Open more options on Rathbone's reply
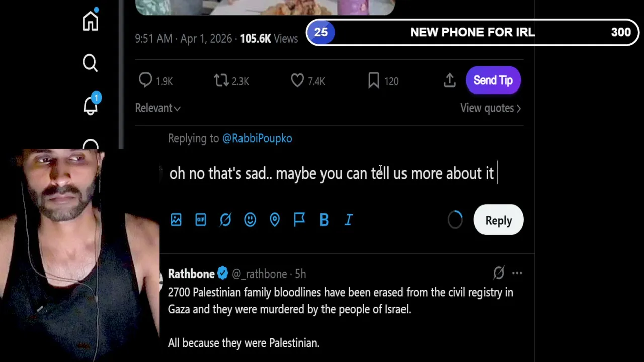 (x=517, y=273)
